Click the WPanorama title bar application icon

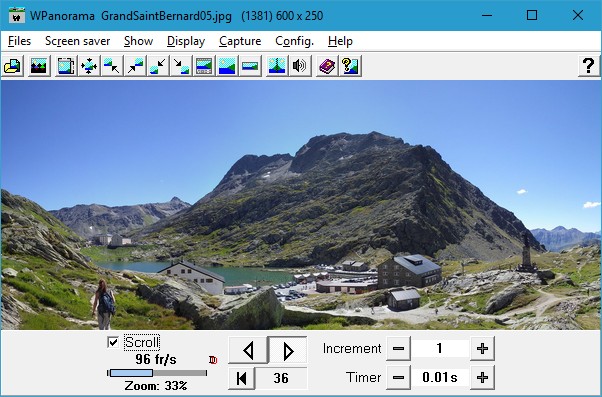pos(17,15)
